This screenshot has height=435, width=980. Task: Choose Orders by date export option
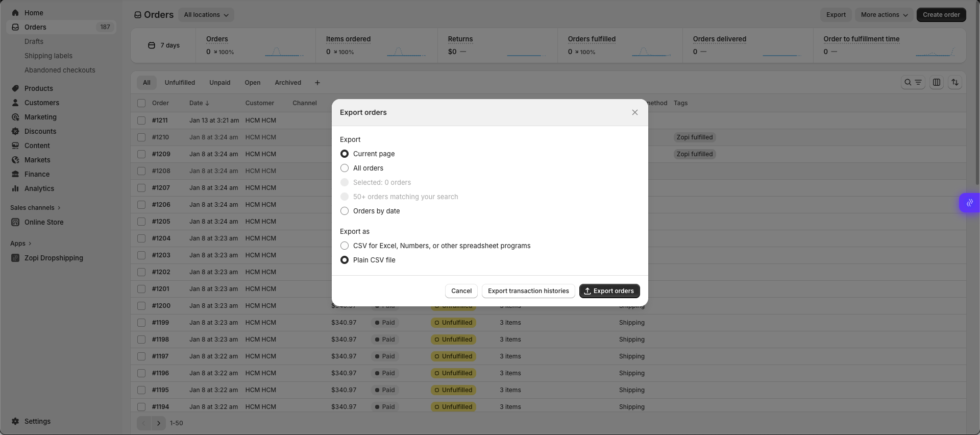(x=345, y=211)
